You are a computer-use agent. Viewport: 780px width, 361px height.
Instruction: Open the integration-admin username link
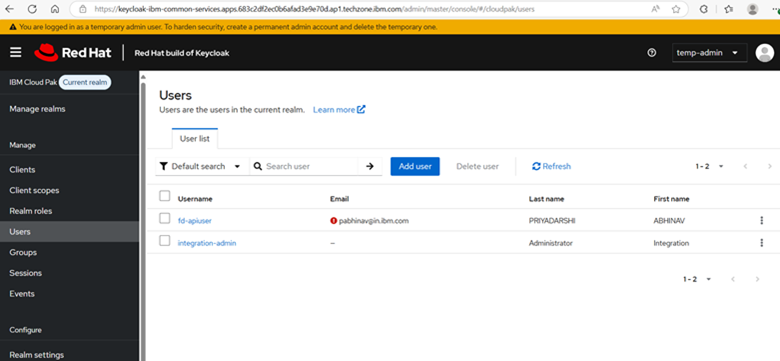pos(207,243)
